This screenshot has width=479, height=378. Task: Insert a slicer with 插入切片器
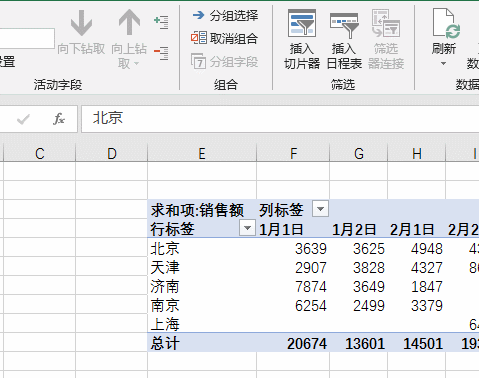pos(302,39)
